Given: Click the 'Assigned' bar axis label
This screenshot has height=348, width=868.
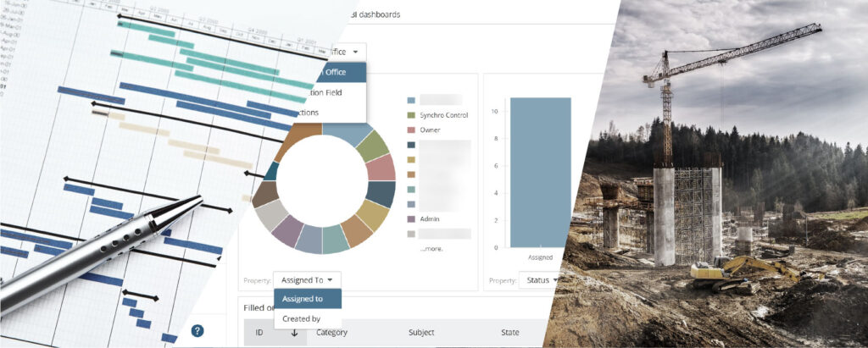Looking at the screenshot, I should pyautogui.click(x=540, y=257).
